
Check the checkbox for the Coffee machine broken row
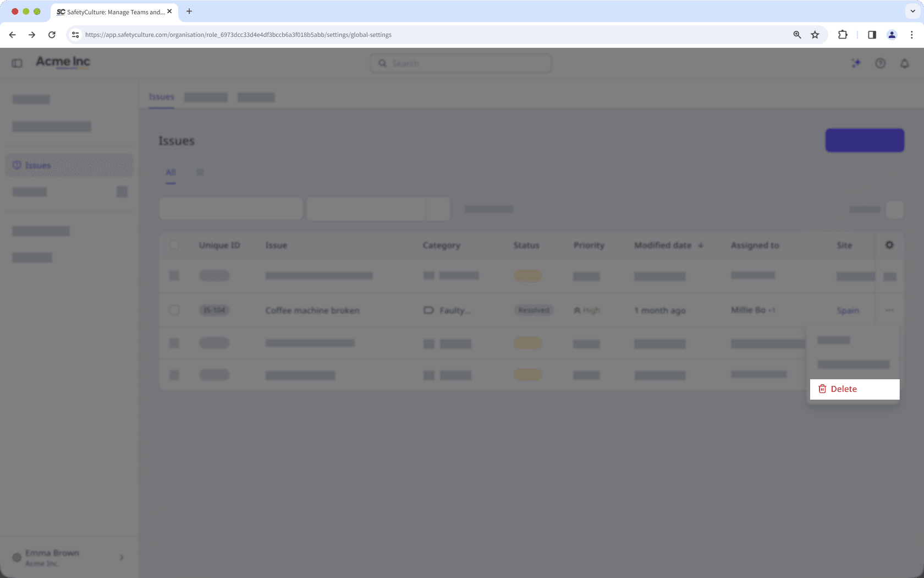[174, 310]
